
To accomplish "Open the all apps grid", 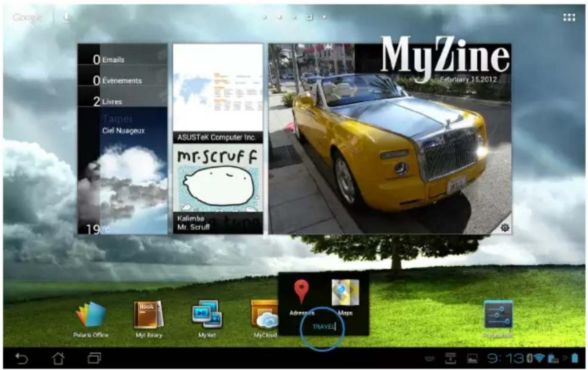I will 569,17.
